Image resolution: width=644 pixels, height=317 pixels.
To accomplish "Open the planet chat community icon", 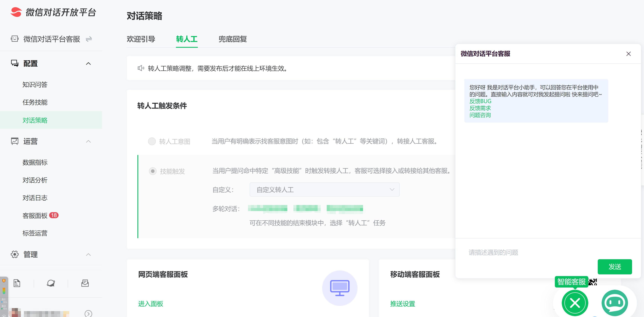I will [51, 283].
